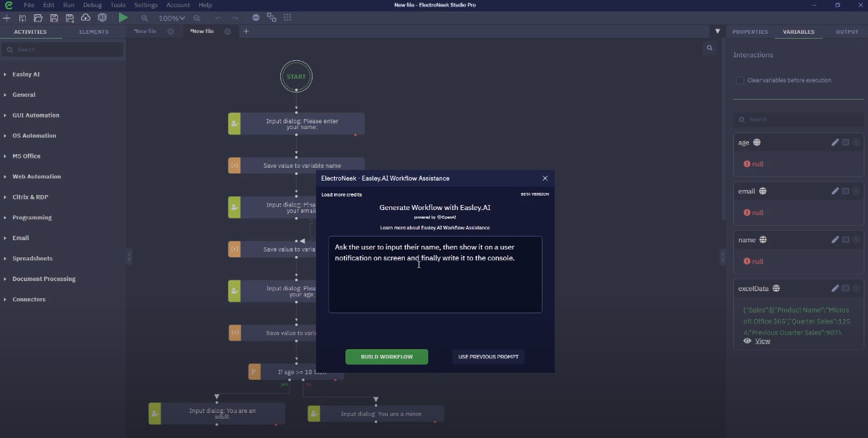Select the START node on canvas

point(296,77)
